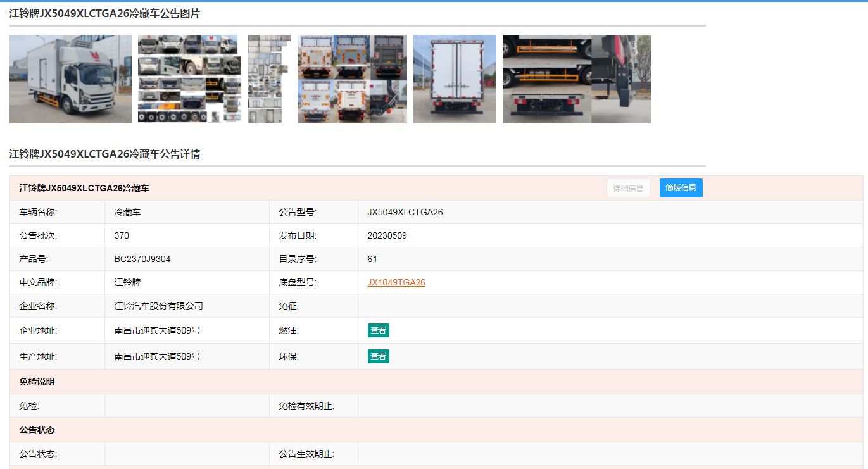The image size is (868, 469).
Task: Click the 免检说明 section header row
Action: tap(37, 382)
